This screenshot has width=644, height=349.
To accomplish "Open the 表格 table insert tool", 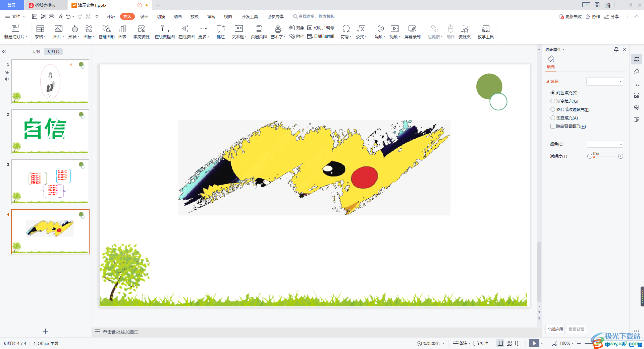I will point(40,29).
